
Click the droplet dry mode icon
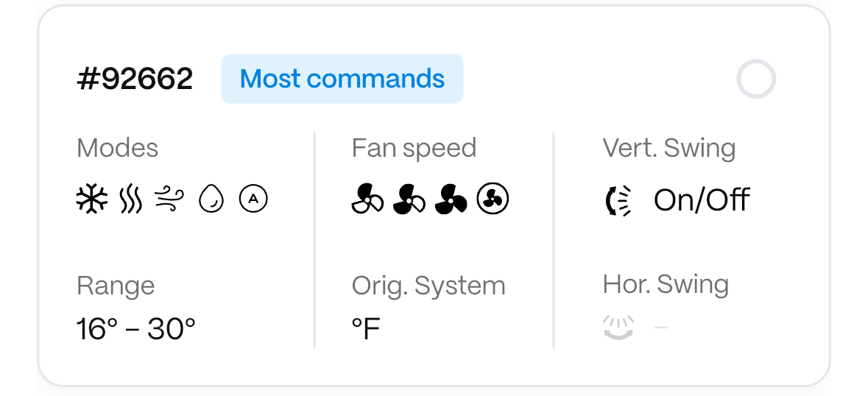pyautogui.click(x=211, y=199)
